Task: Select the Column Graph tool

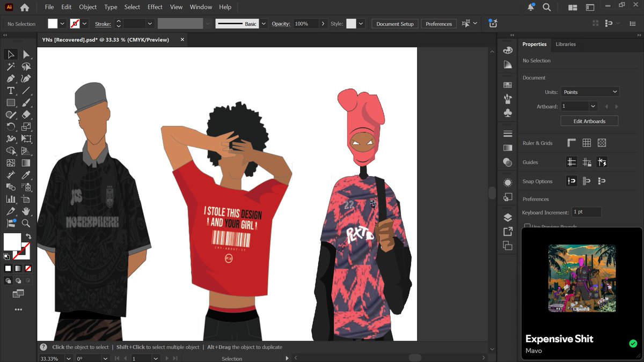Action: coord(11,199)
